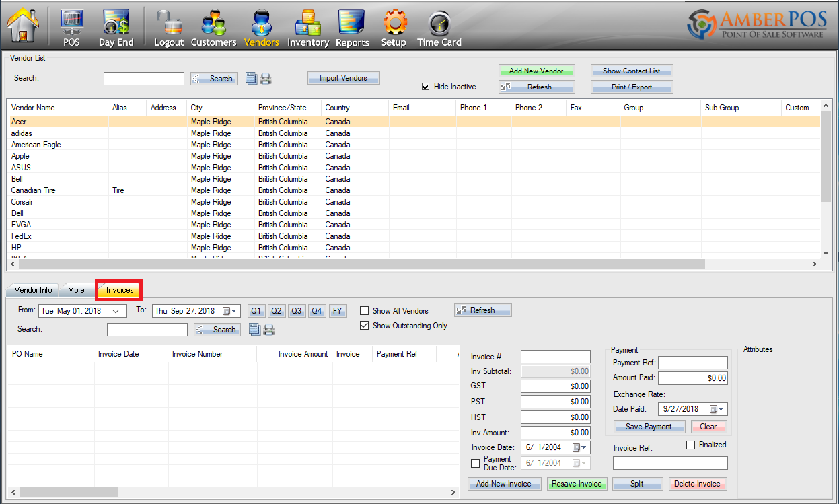Click the GST amount field

(x=556, y=386)
